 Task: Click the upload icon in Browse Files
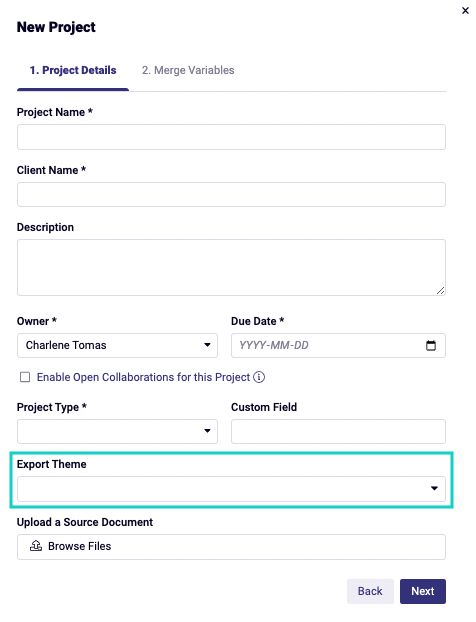click(x=36, y=546)
